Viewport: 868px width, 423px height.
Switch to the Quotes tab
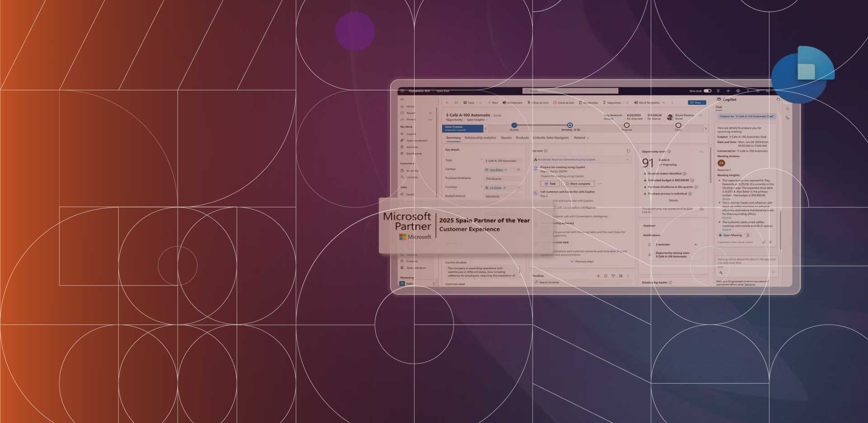coord(506,138)
